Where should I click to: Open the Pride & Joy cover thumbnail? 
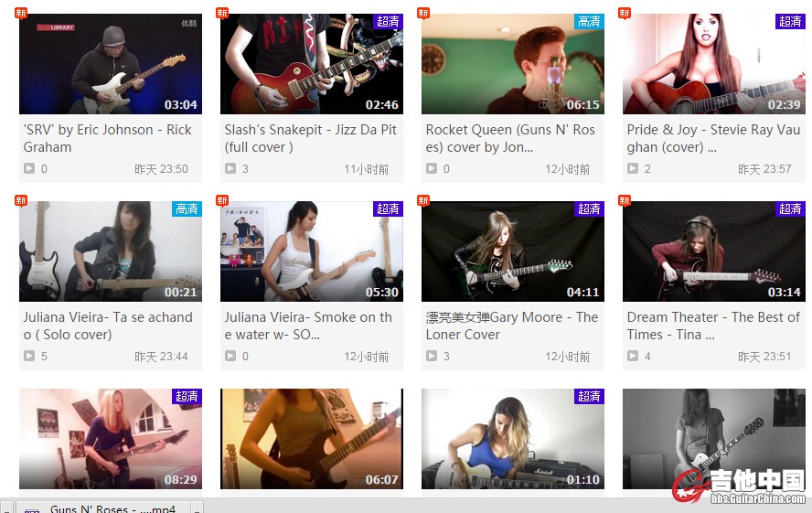pos(713,64)
